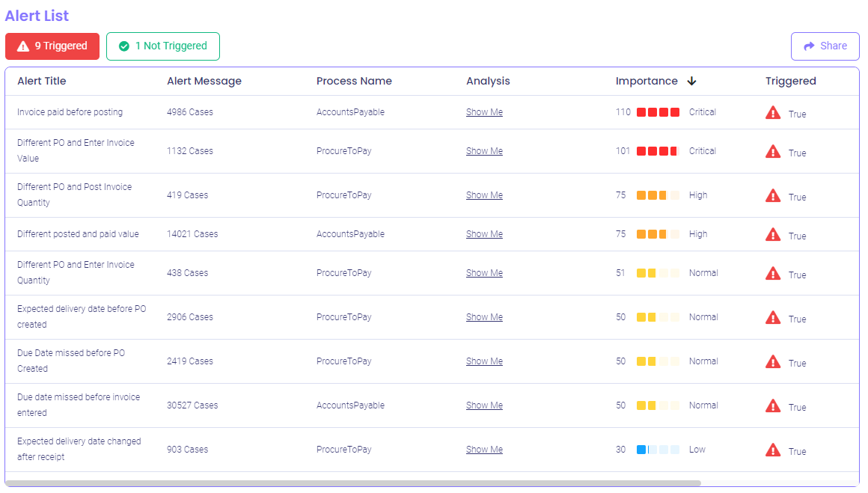
Task: Click the Importance sort arrow icon
Action: [x=691, y=82]
